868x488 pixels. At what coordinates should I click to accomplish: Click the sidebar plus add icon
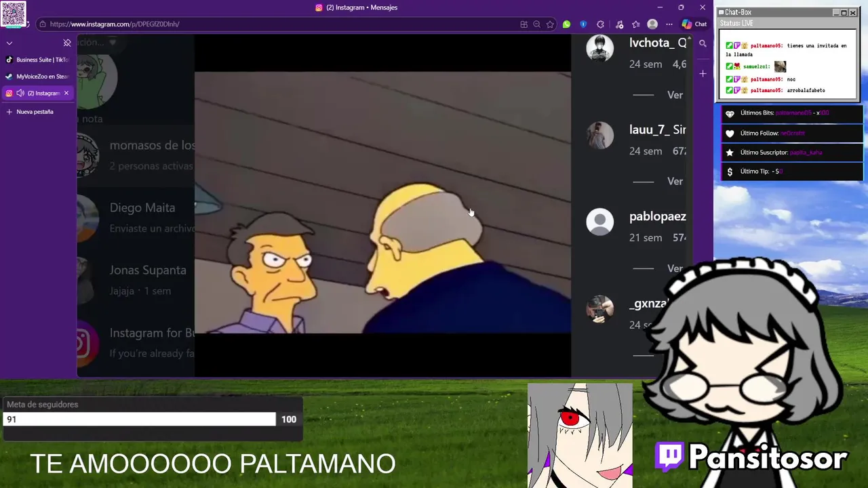pyautogui.click(x=703, y=73)
